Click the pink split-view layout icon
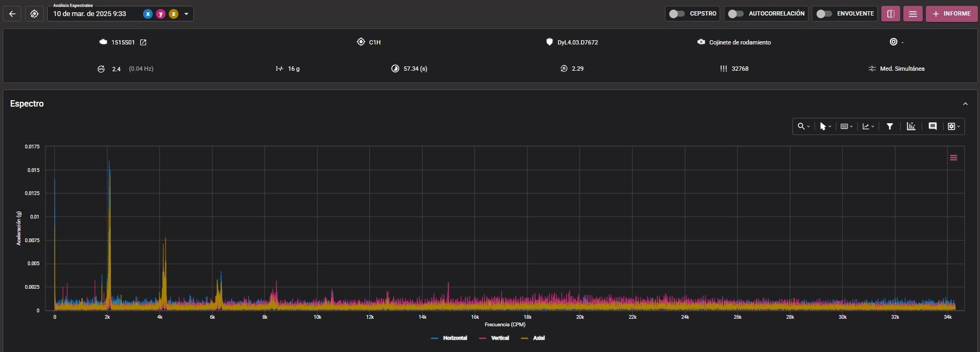This screenshot has width=980, height=352. 891,14
